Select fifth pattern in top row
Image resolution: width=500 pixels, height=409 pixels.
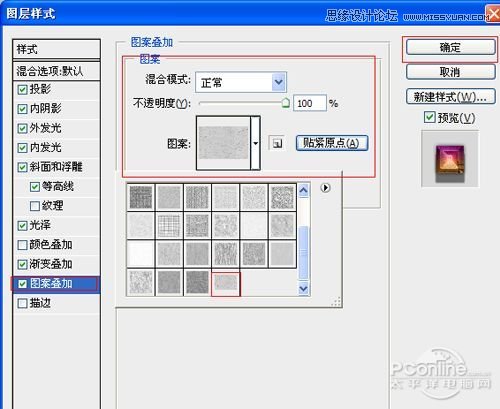(x=254, y=197)
